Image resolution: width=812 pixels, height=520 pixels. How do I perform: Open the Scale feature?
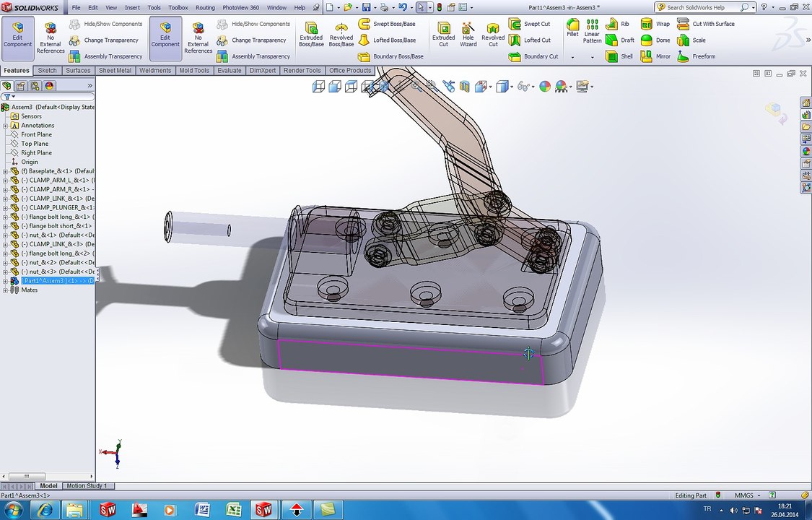click(x=691, y=40)
